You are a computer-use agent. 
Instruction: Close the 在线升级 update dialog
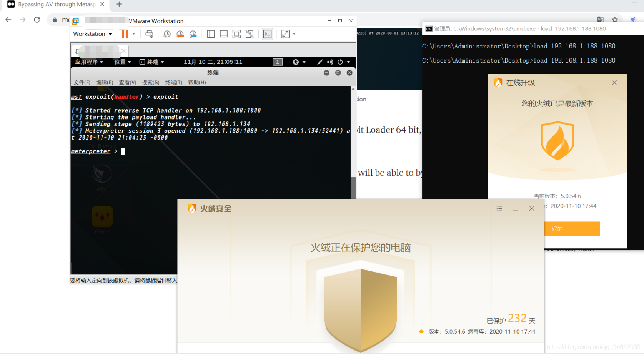614,83
